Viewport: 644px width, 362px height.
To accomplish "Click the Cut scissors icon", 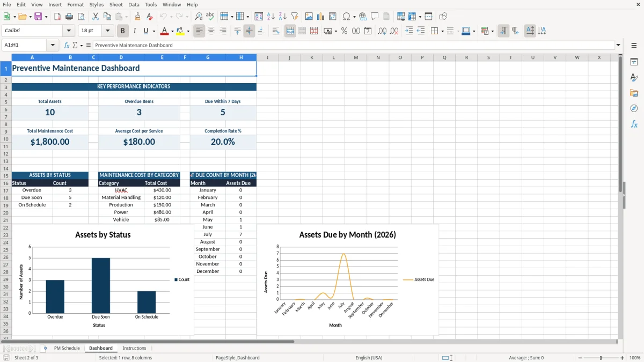I will tap(96, 17).
